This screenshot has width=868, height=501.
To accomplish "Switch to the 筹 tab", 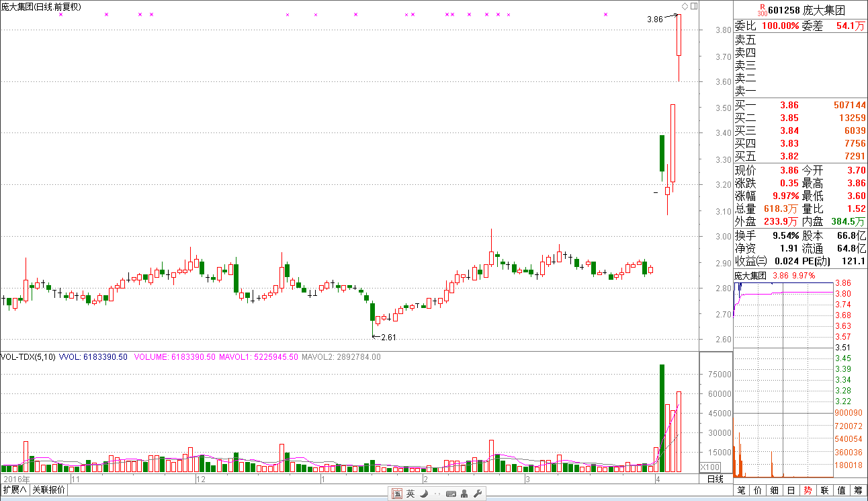I will tap(858, 490).
